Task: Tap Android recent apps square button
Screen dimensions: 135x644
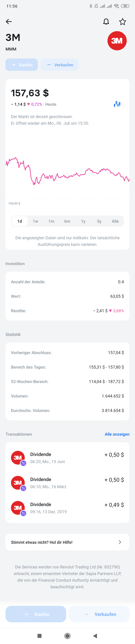Action: coord(39,636)
